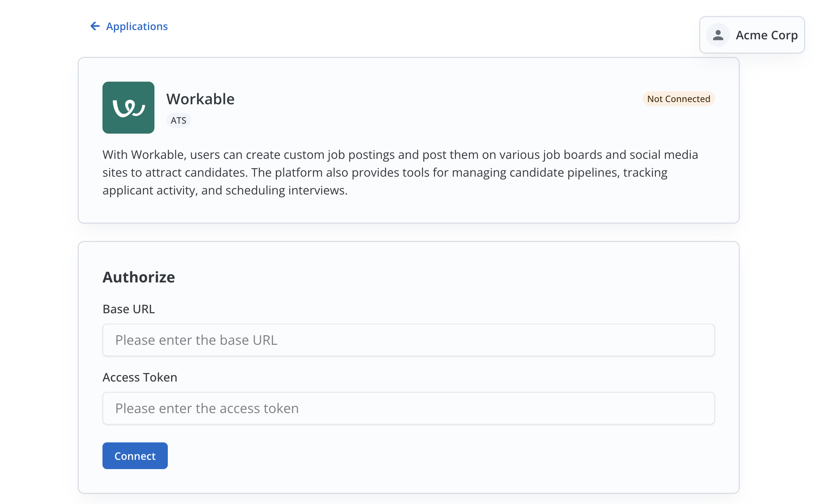
Task: Click the Workable title heading
Action: pyautogui.click(x=200, y=99)
